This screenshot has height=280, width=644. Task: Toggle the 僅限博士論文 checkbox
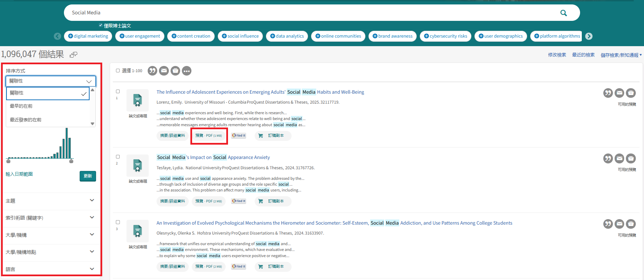100,25
